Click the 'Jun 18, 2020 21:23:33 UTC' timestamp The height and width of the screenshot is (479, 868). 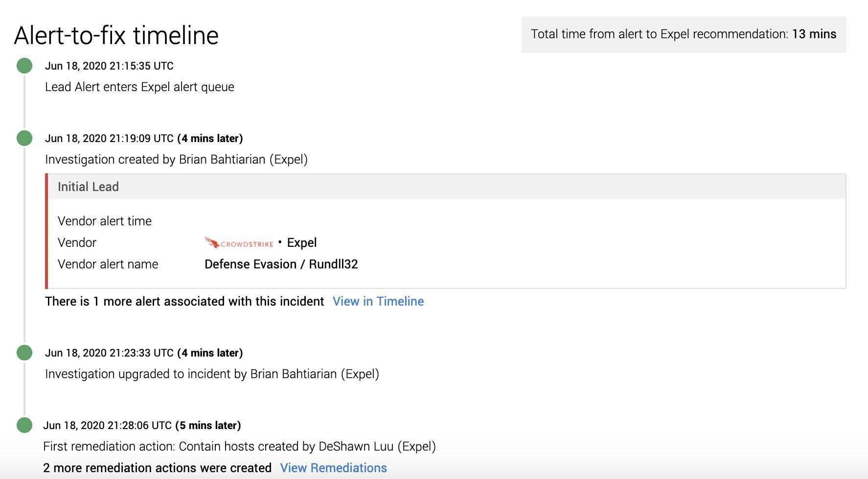(109, 353)
